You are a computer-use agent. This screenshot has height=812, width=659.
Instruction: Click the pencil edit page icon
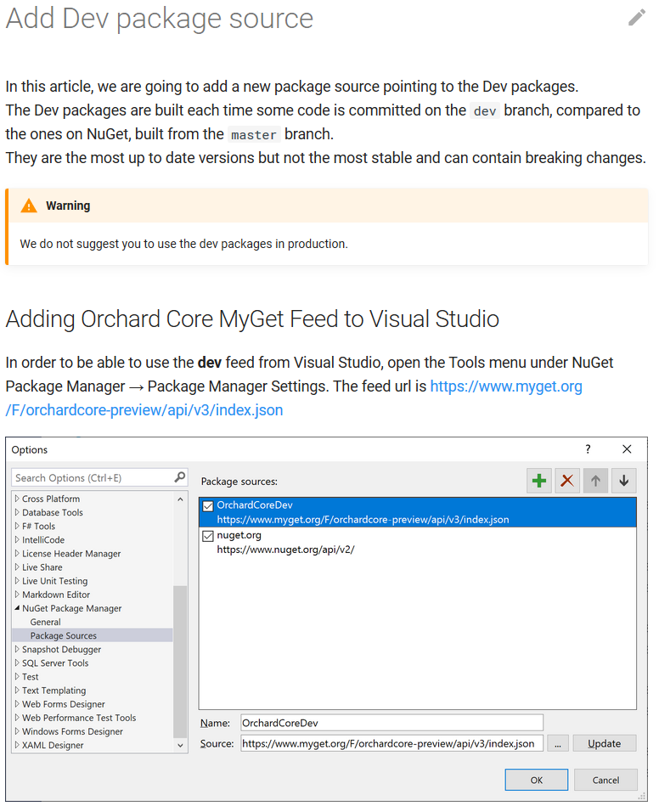pos(637,17)
